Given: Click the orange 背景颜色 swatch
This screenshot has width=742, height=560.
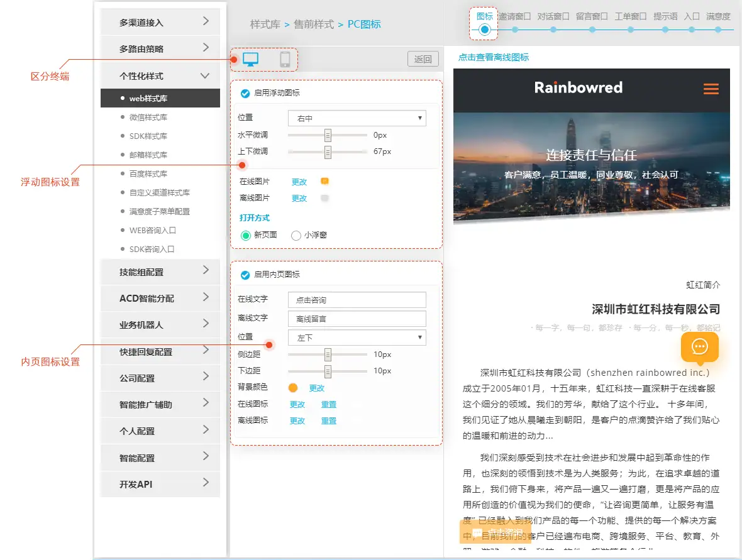Looking at the screenshot, I should coord(293,388).
